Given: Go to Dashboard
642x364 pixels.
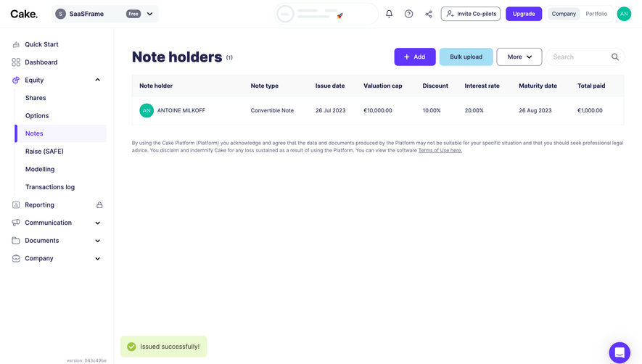Looking at the screenshot, I should (x=41, y=62).
